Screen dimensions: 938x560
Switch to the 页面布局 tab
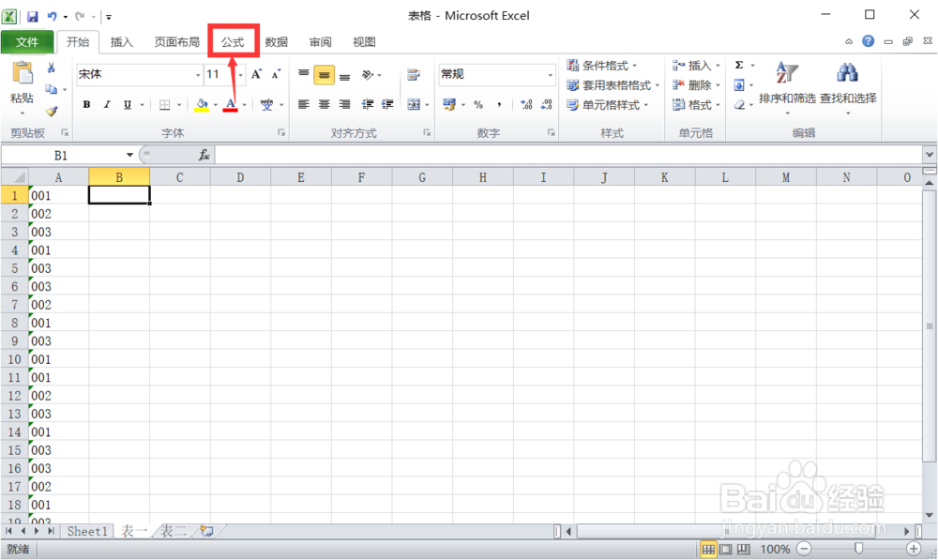(x=176, y=42)
